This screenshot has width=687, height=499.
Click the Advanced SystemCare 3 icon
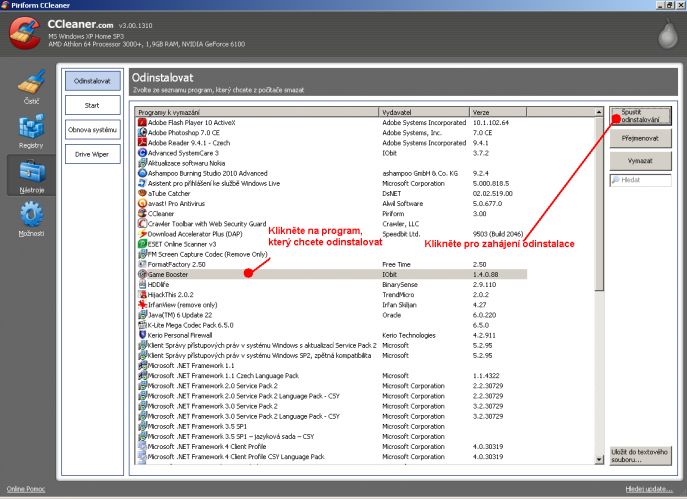pyautogui.click(x=142, y=152)
